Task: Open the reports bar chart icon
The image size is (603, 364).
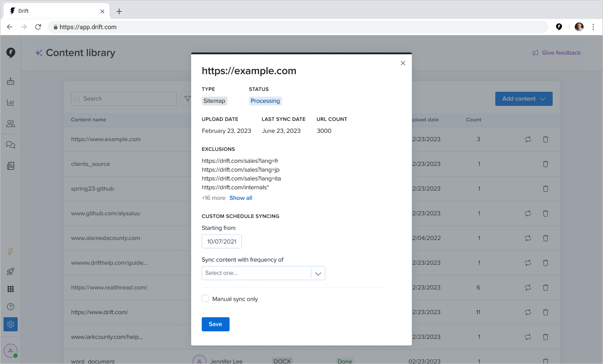Action: (x=11, y=102)
